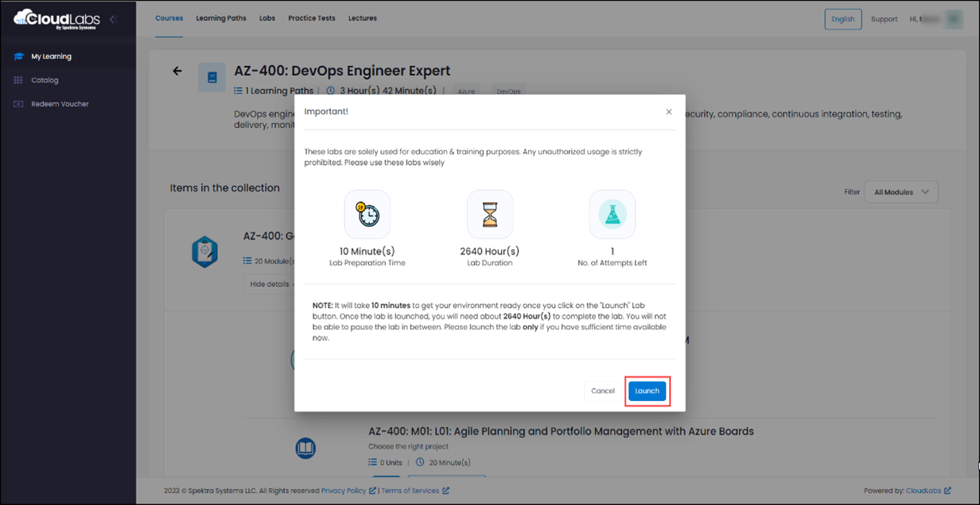Click the Lab Preparation Time clock icon
Viewport: 980px width, 505px height.
point(367,215)
